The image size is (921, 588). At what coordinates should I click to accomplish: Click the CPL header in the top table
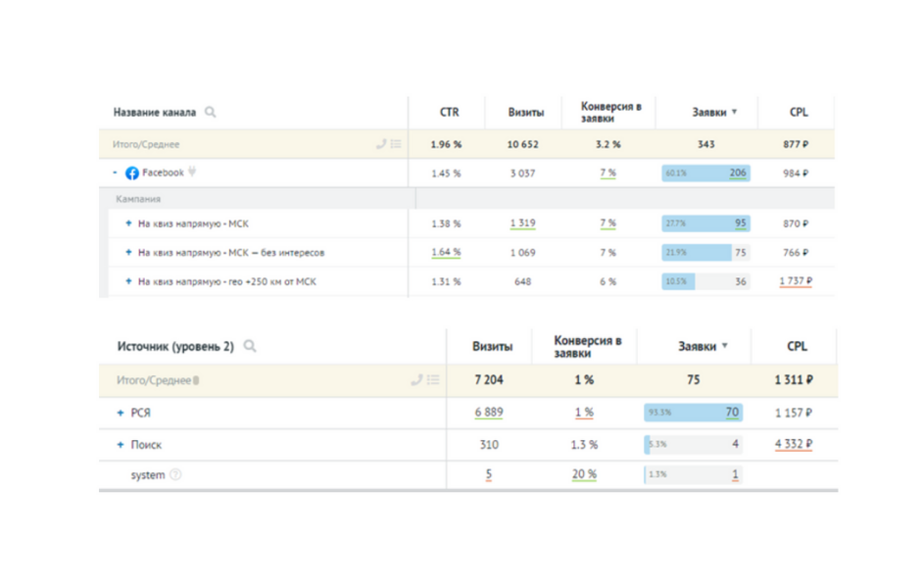coord(799,112)
